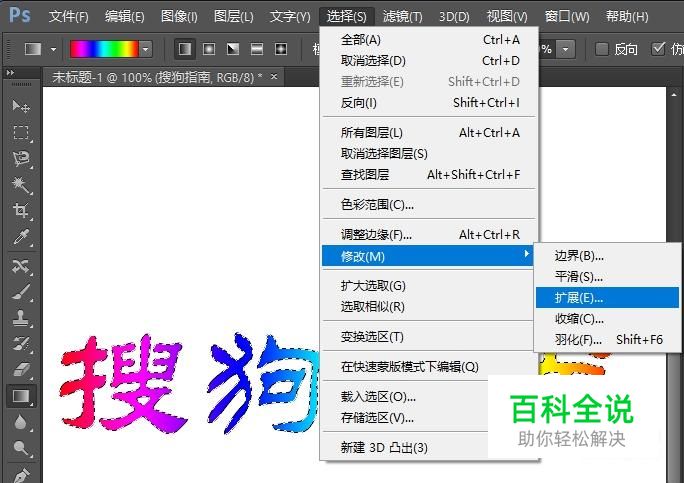Open the 滤镜(T) menu

coord(403,17)
